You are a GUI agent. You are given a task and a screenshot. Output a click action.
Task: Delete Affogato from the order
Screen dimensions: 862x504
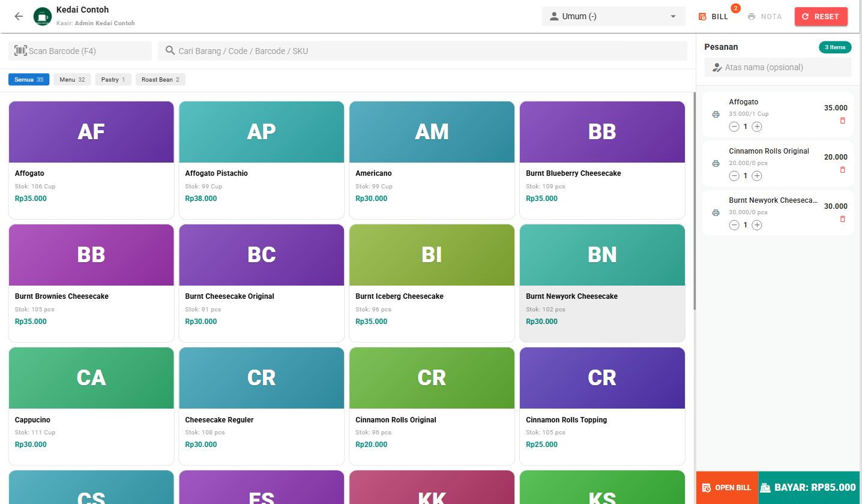pyautogui.click(x=842, y=121)
